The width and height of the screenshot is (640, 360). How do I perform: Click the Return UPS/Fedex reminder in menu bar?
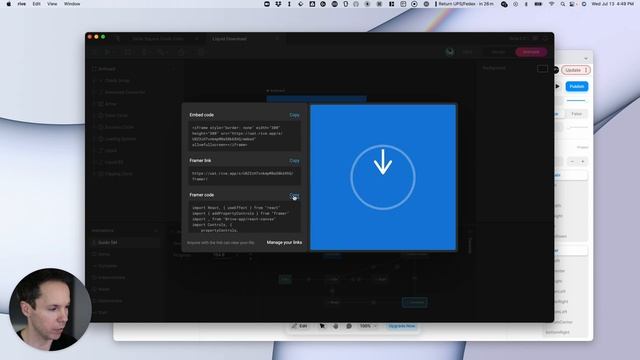[464, 4]
